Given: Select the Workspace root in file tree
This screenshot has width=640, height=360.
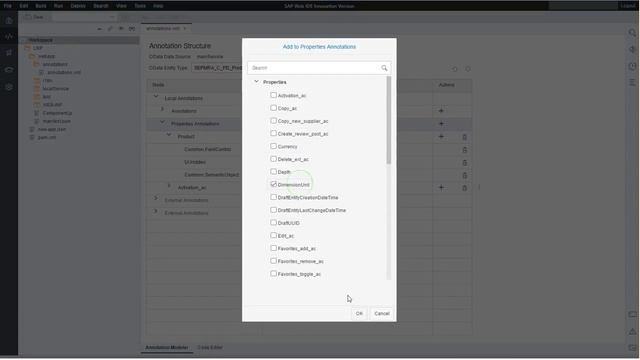Looking at the screenshot, I should pos(40,40).
